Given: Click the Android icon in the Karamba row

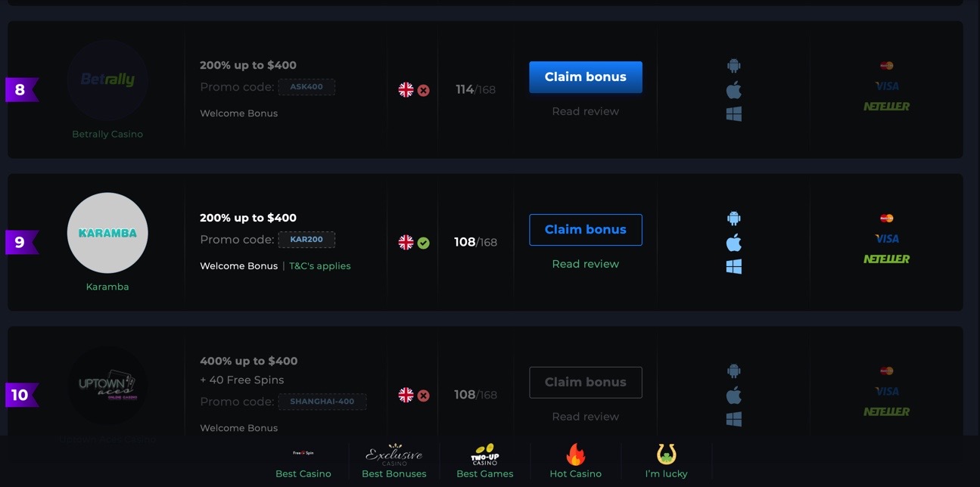Looking at the screenshot, I should (x=733, y=219).
